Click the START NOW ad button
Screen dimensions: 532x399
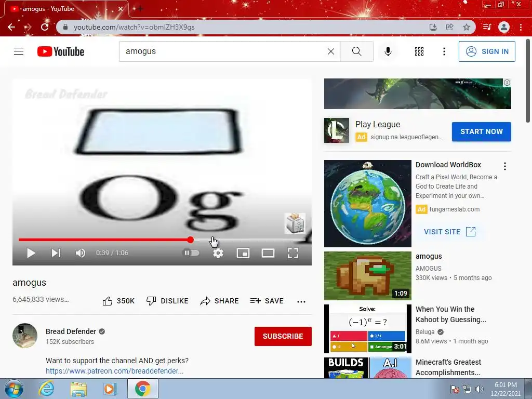[x=481, y=131]
